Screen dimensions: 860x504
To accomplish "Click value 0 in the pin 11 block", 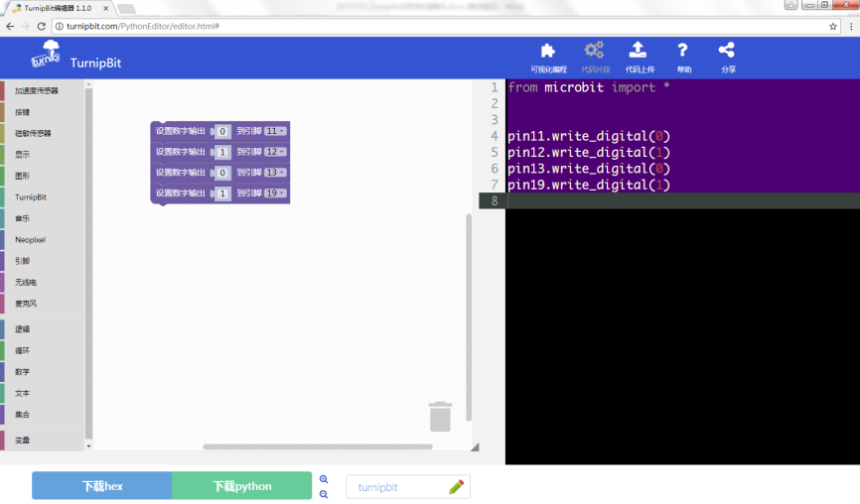I will [222, 132].
